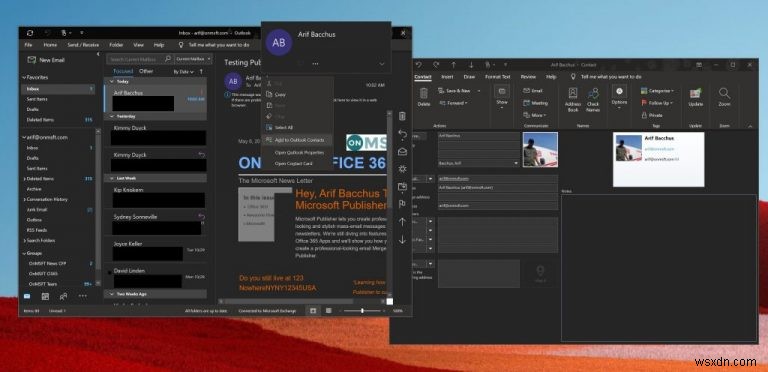The width and height of the screenshot is (768, 372).
Task: Choose Copy in the context menu
Action: click(280, 94)
